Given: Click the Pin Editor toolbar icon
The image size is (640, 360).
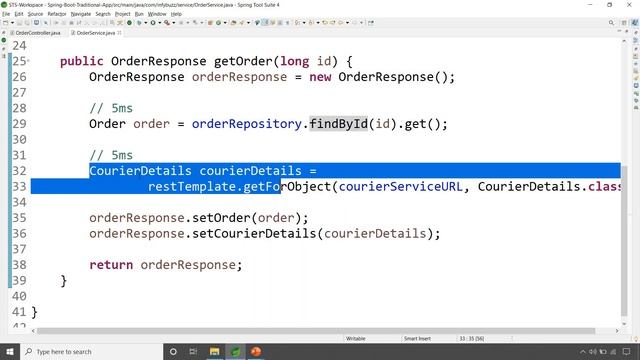Looking at the screenshot, I should click(x=371, y=22).
